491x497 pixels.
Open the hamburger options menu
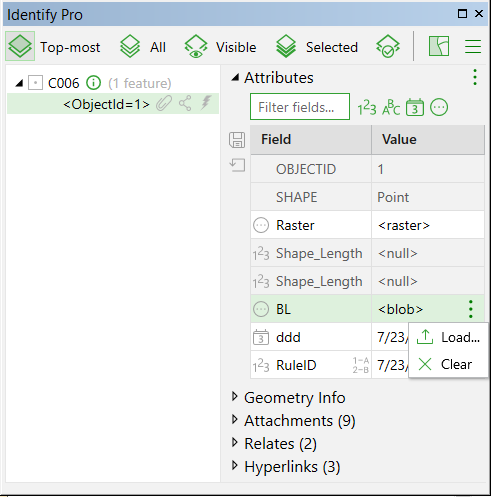coord(473,46)
